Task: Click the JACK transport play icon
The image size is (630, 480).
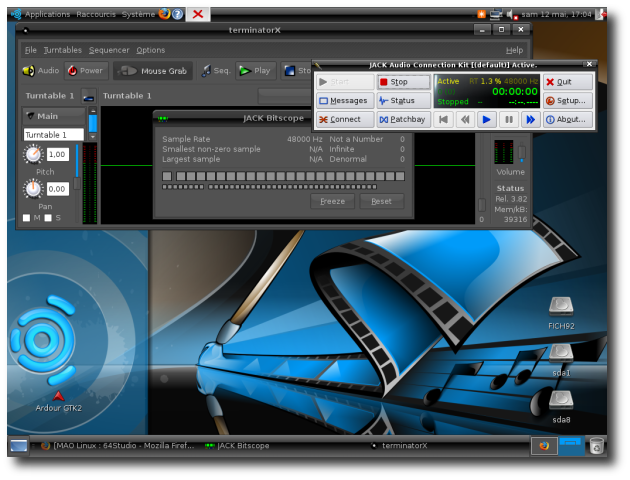Action: pos(487,120)
